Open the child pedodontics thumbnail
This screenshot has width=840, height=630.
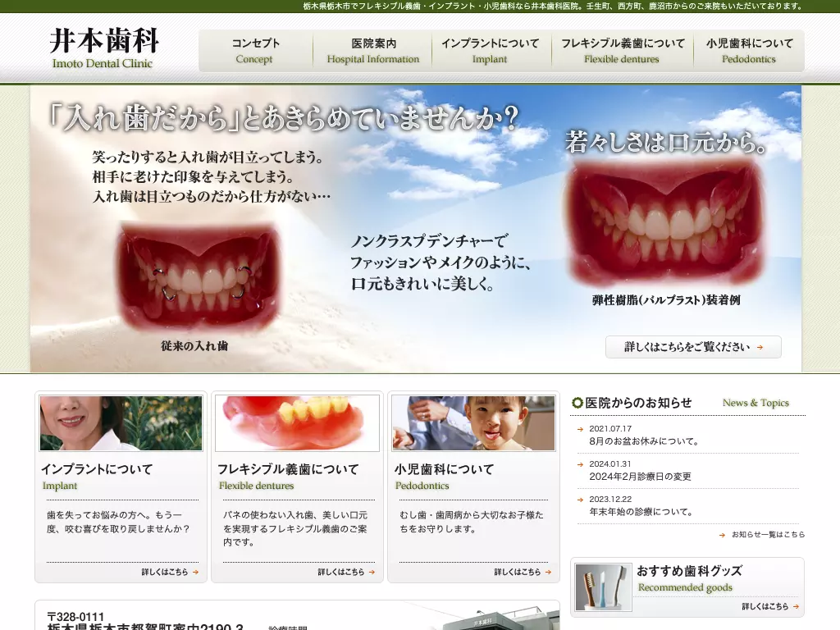pos(473,423)
